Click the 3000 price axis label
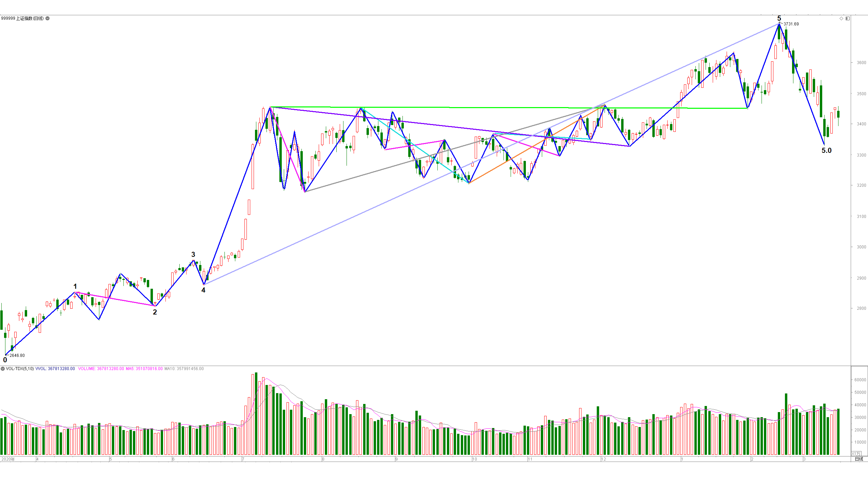This screenshot has width=868, height=488. 861,247
